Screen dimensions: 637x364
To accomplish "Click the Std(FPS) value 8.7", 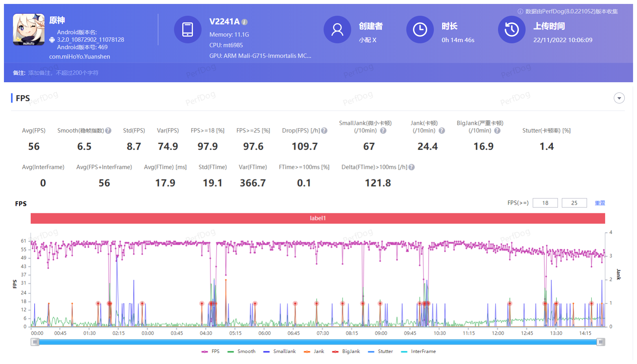I will coord(134,146).
